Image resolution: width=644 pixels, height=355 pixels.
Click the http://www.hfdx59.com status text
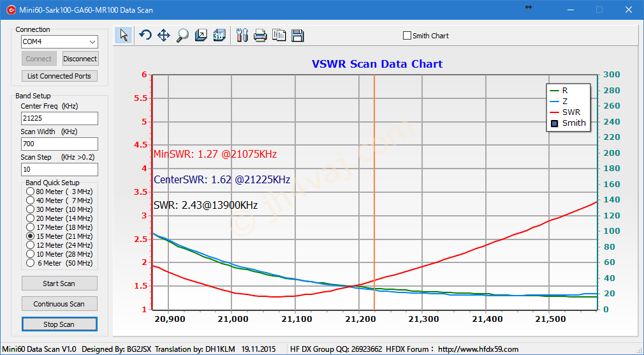click(478, 349)
